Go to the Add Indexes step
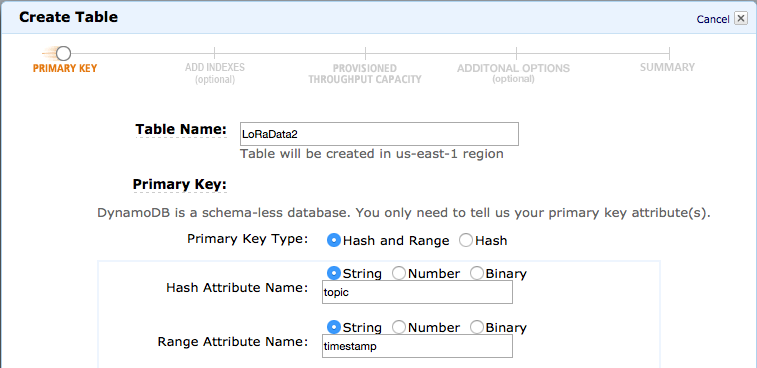The height and width of the screenshot is (368, 757). tap(215, 73)
